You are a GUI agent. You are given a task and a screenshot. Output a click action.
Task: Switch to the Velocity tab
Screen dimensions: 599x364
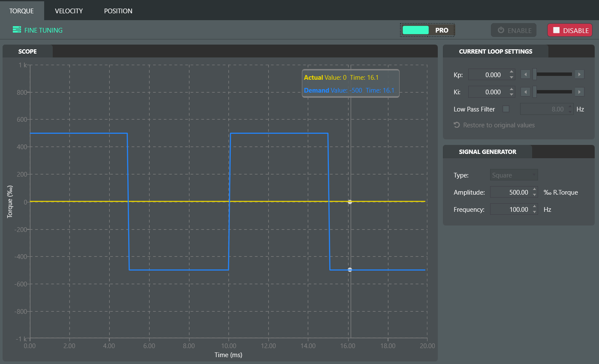click(x=69, y=11)
